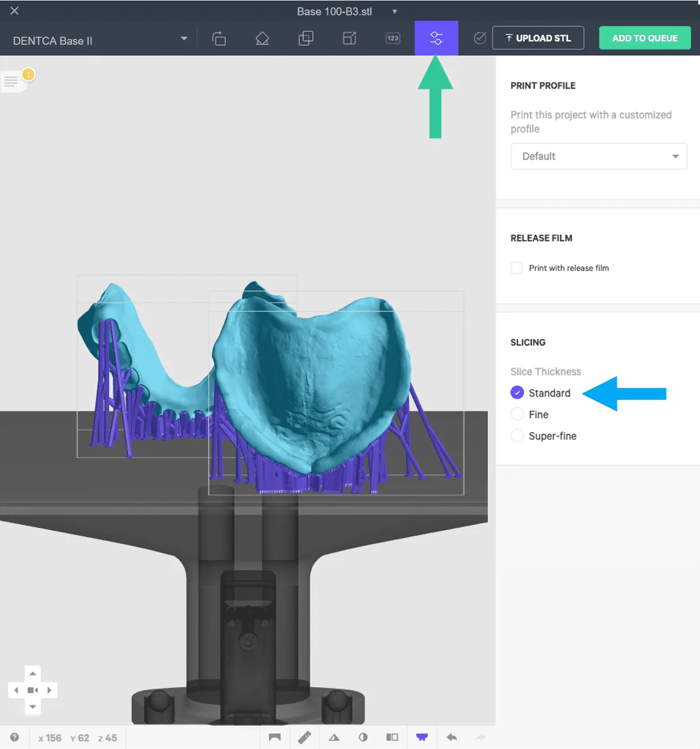Reset the view with the center camera icon
The image size is (700, 749).
(33, 690)
